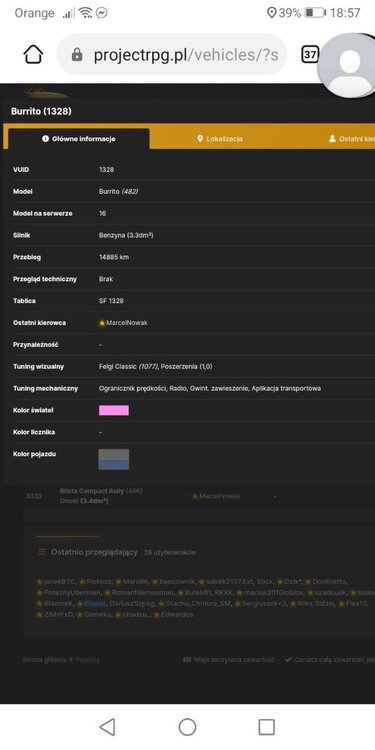This screenshot has width=375, height=750.
Task: Click the projectrpg.pl address bar
Action: tap(172, 55)
